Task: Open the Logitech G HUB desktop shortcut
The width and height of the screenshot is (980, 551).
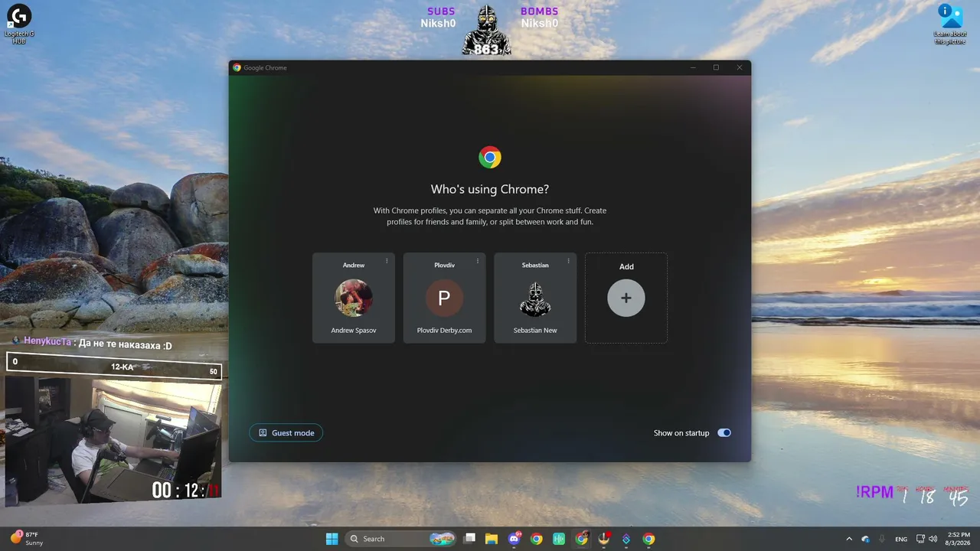Action: click(x=19, y=23)
